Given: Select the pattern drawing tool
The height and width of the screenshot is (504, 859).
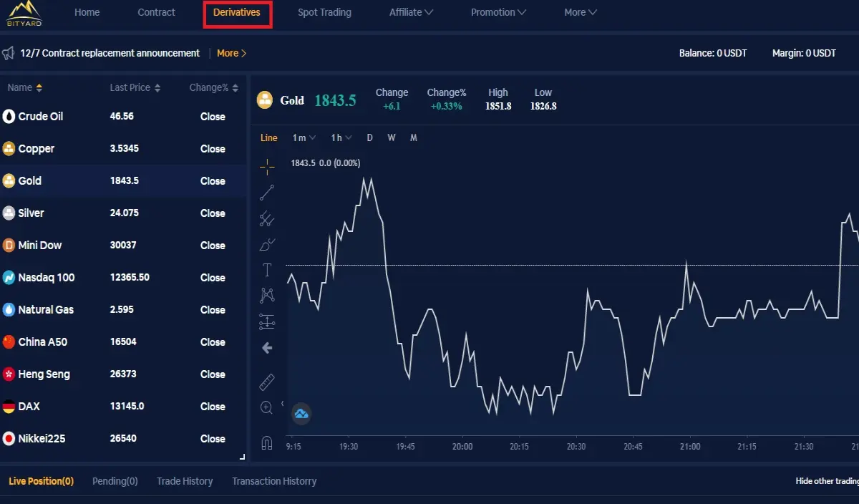Looking at the screenshot, I should pyautogui.click(x=267, y=295).
